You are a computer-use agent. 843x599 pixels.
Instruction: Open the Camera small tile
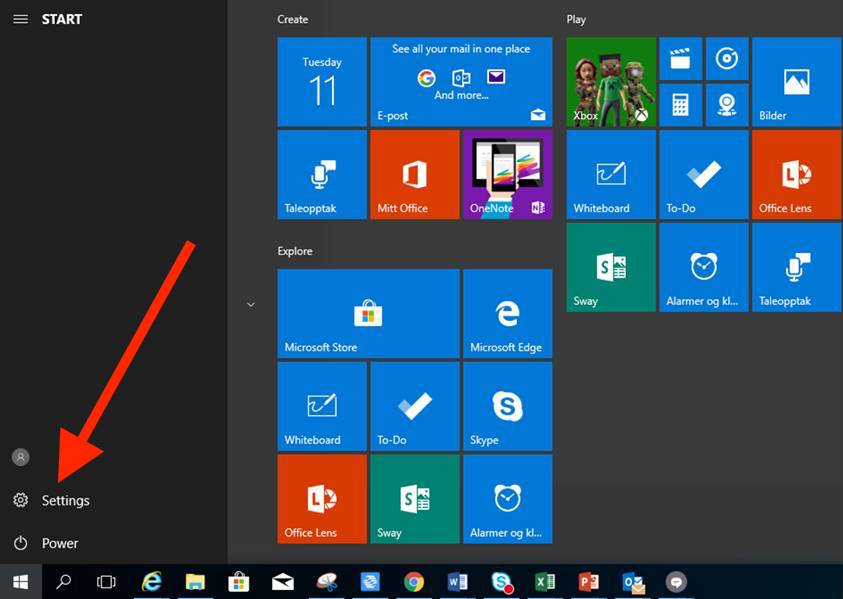[x=726, y=105]
